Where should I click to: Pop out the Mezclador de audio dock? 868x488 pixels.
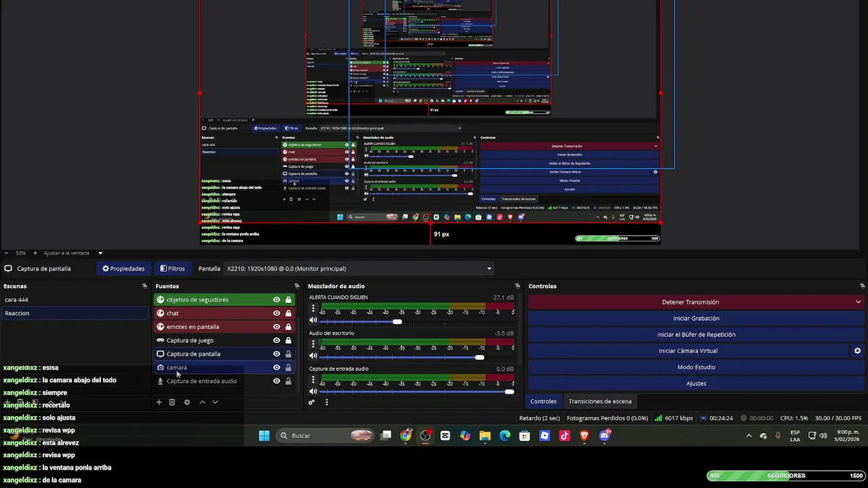point(517,286)
